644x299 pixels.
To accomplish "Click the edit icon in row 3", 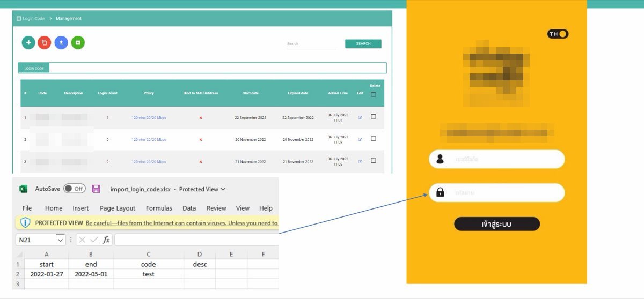I will (360, 162).
